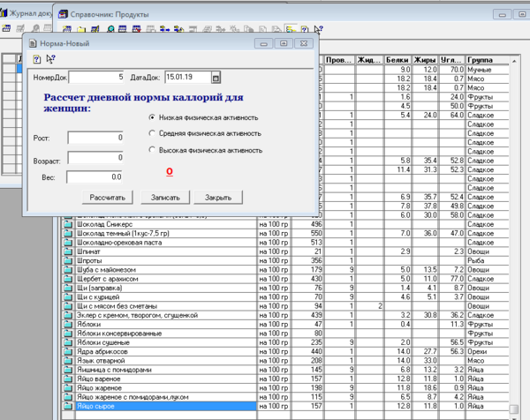Minimize the Справочник: Продукты window
This screenshot has height=420, width=530.
pos(502,14)
